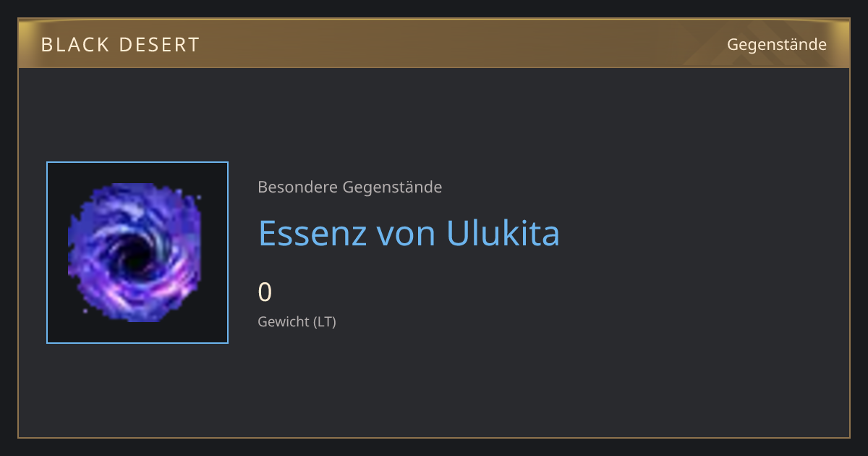Click the blue-bordered icon frame
Image resolution: width=868 pixels, height=456 pixels.
pos(137,253)
